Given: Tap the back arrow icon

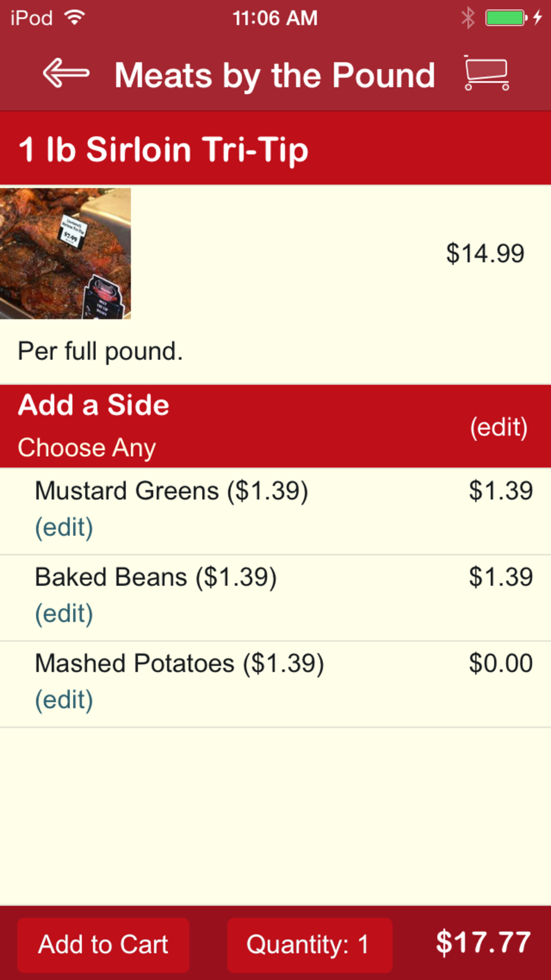Looking at the screenshot, I should click(66, 73).
